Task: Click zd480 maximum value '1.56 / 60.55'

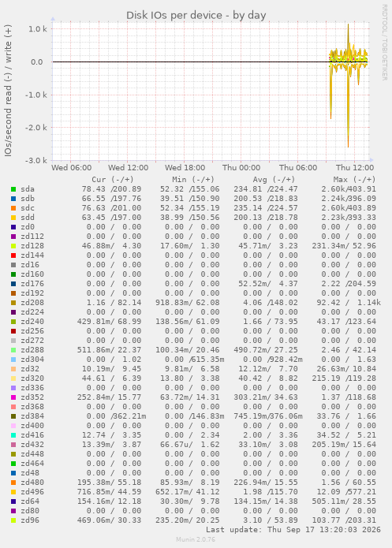Action: [349, 483]
